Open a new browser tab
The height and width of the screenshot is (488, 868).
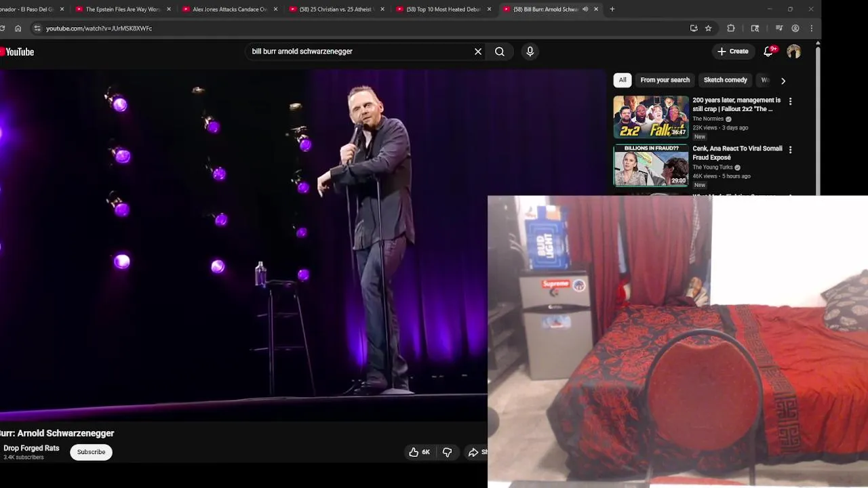[x=612, y=9]
